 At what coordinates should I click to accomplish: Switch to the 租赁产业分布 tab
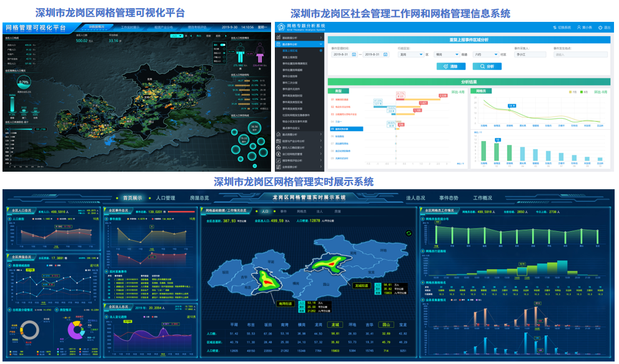(x=164, y=27)
